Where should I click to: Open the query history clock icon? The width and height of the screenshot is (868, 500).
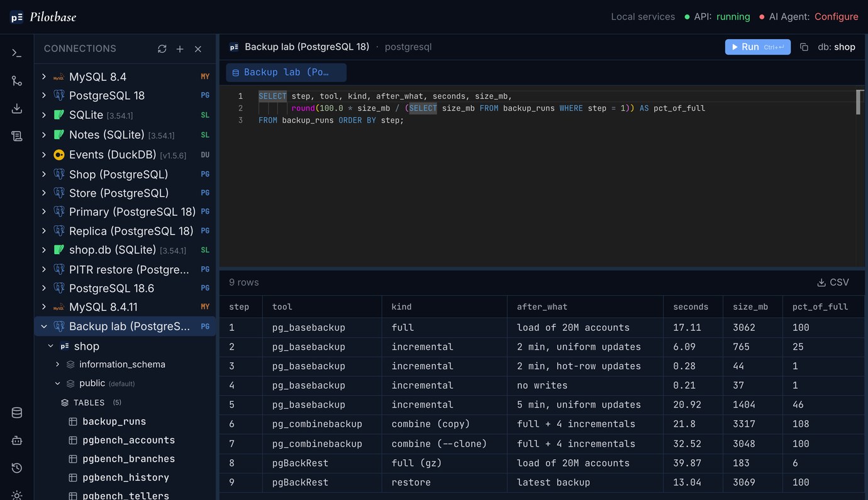17,468
